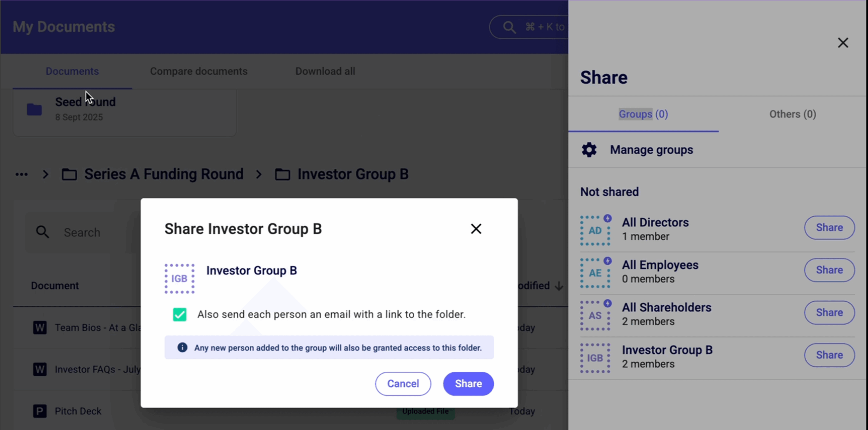
Task: Close the Share side panel
Action: 843,43
